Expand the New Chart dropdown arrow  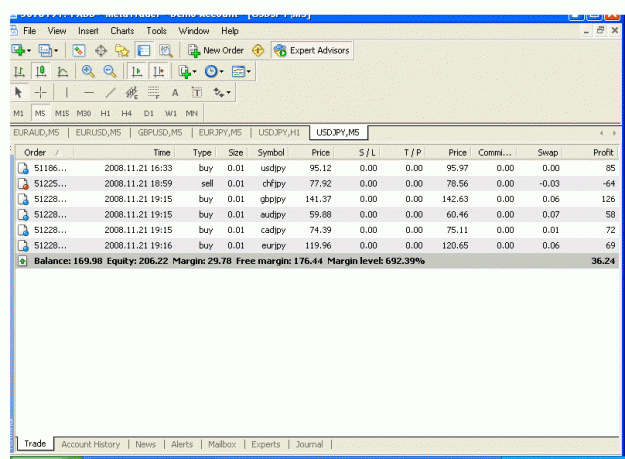point(29,51)
